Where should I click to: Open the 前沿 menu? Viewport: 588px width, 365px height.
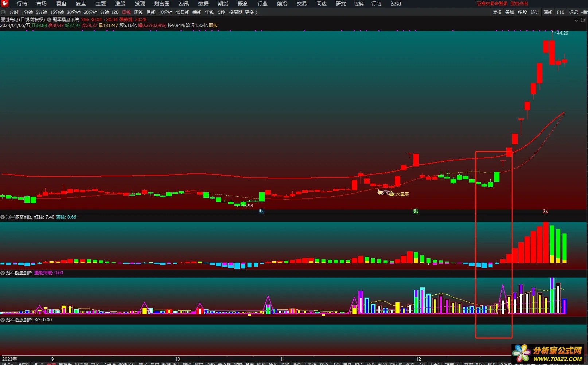point(282,4)
